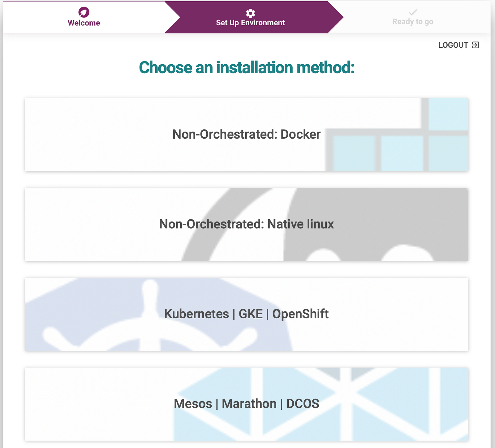Select the Set Up Environment step
This screenshot has width=495, height=448.
tap(250, 17)
